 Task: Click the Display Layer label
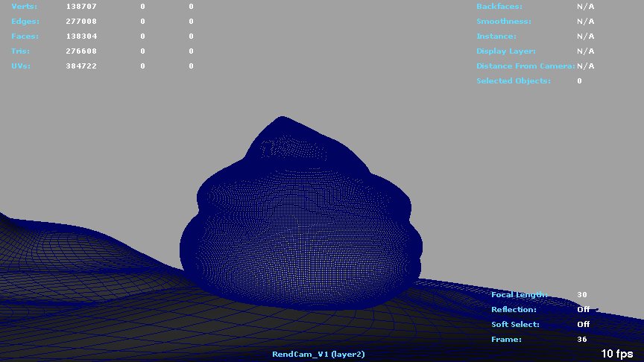(x=506, y=51)
